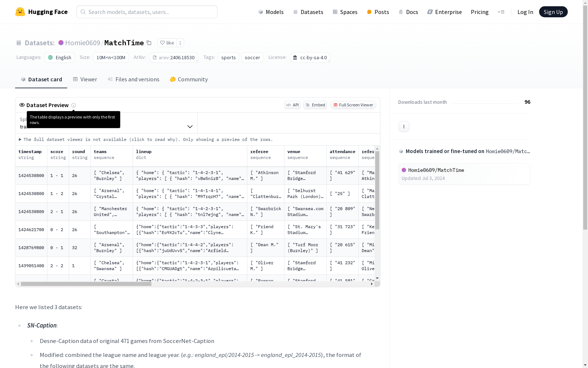This screenshot has height=368, width=588.
Task: Open the Homie0609/MatchTime model card
Action: click(x=464, y=174)
